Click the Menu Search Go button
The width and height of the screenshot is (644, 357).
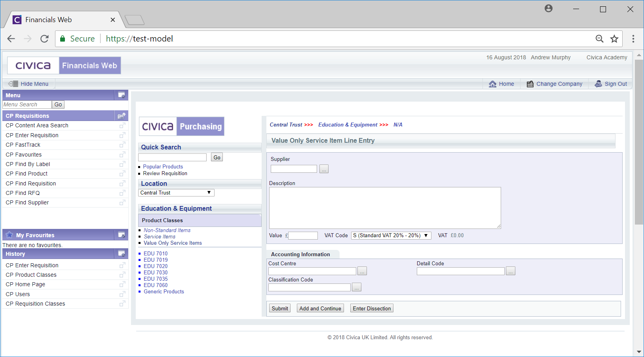coord(58,104)
